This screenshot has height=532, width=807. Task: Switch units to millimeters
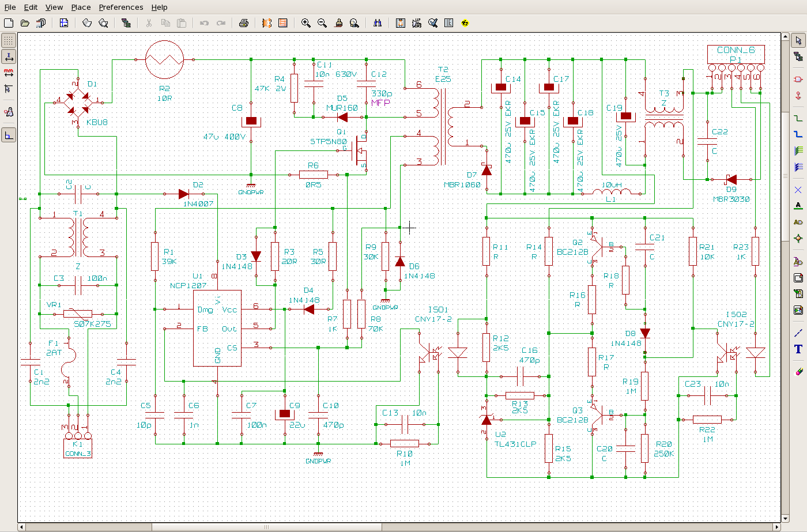(x=9, y=73)
